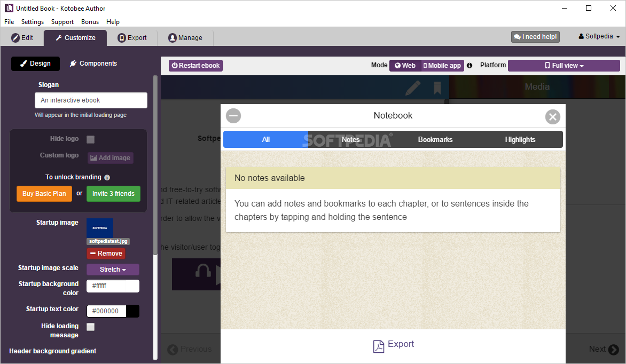This screenshot has width=626, height=364.
Task: Select Web mode
Action: (405, 66)
